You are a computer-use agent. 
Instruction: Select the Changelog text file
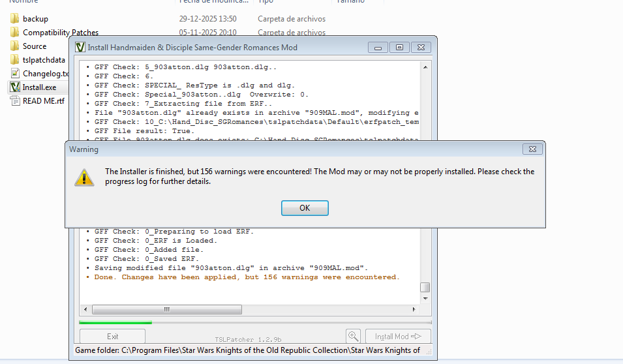point(44,74)
